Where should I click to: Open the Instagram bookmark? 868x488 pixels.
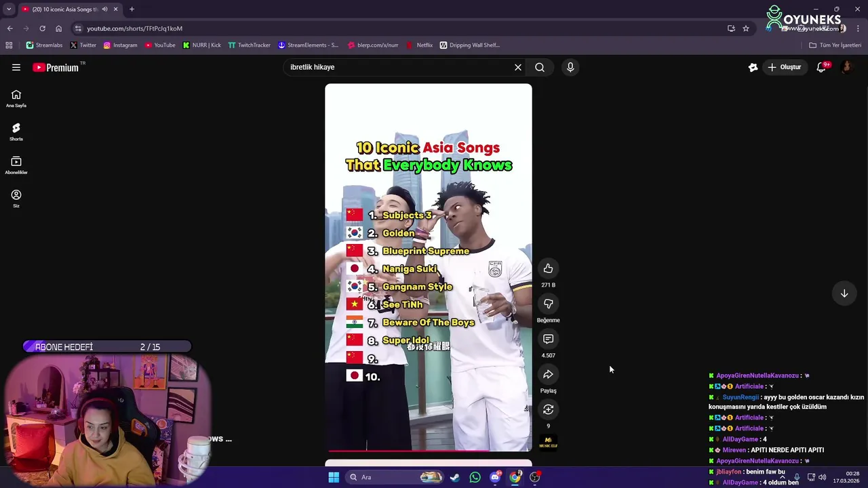pyautogui.click(x=121, y=45)
